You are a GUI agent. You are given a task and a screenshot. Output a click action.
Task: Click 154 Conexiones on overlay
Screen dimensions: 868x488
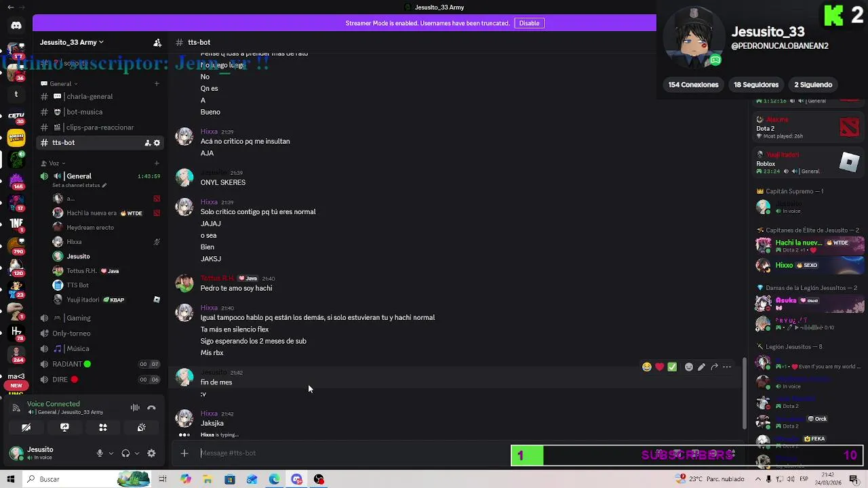(x=693, y=85)
